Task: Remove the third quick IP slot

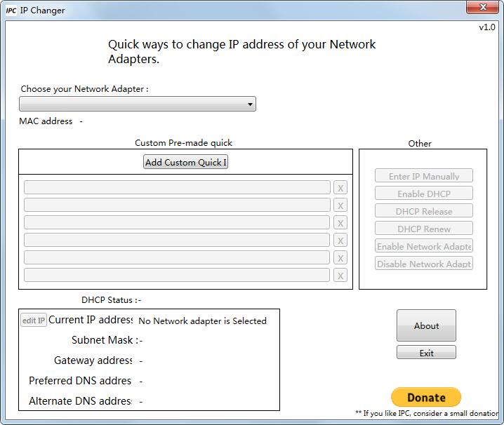Action: tap(340, 223)
